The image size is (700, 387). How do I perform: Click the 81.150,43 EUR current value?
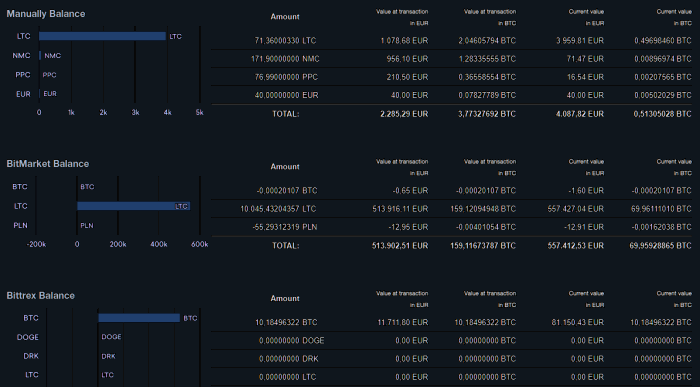click(x=578, y=322)
